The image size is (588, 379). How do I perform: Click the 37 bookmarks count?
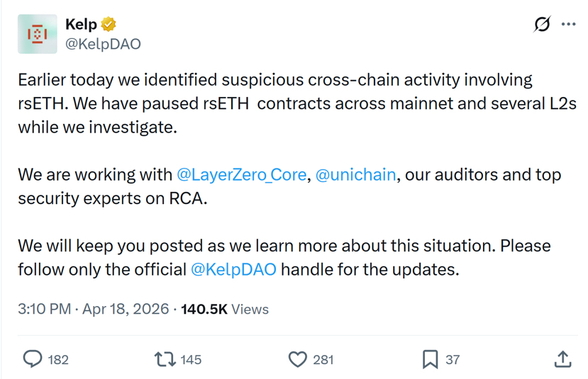[x=453, y=360]
